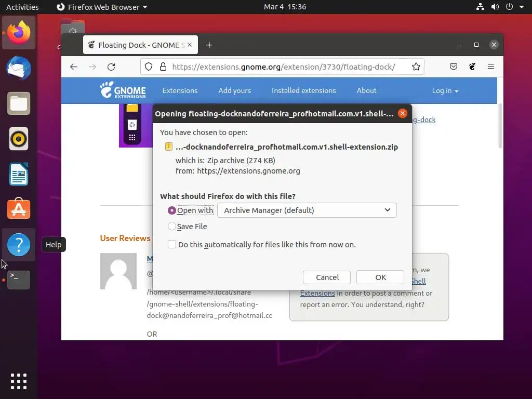The image size is (532, 399).
Task: Open the Pocket save icon
Action: [454, 66]
